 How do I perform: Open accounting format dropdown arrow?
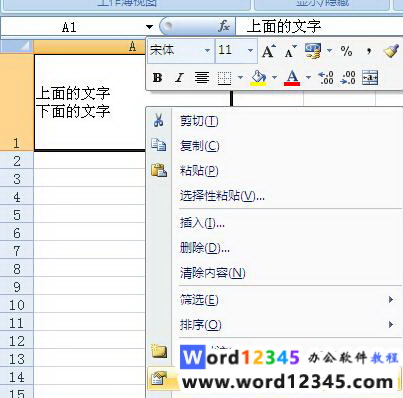point(329,51)
